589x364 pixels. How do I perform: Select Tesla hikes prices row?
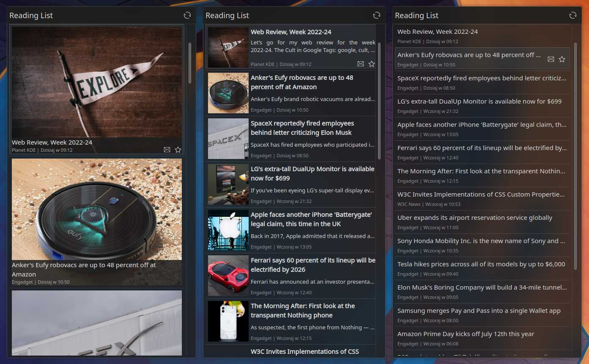click(482, 268)
